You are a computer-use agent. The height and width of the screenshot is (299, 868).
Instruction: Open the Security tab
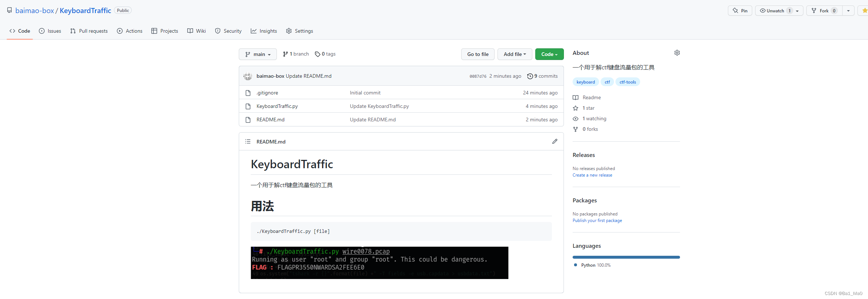(x=228, y=31)
